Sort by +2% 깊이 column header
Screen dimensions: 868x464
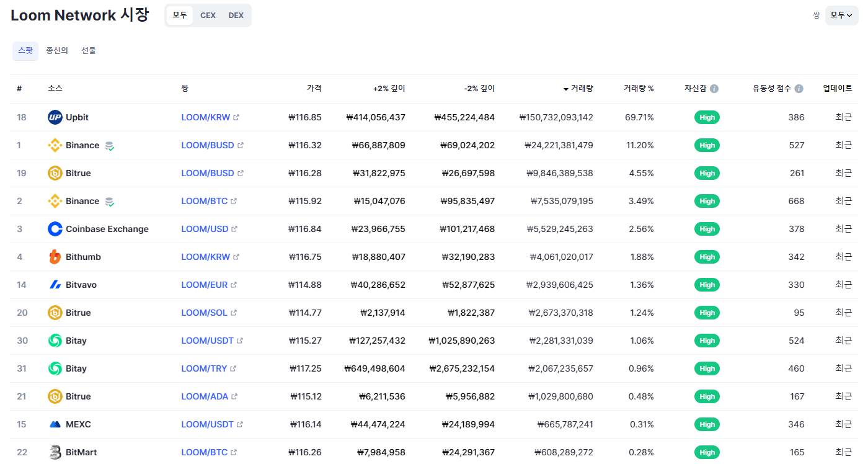(x=389, y=89)
